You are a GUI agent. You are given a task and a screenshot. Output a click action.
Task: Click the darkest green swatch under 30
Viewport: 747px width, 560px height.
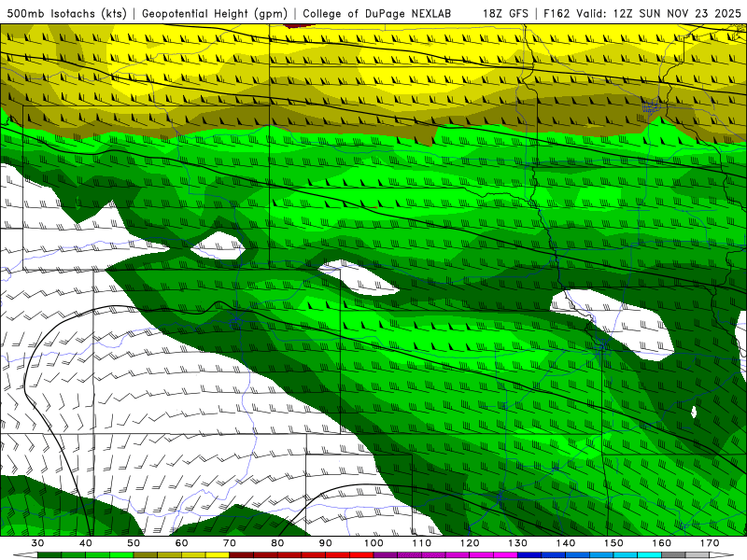coord(49,555)
